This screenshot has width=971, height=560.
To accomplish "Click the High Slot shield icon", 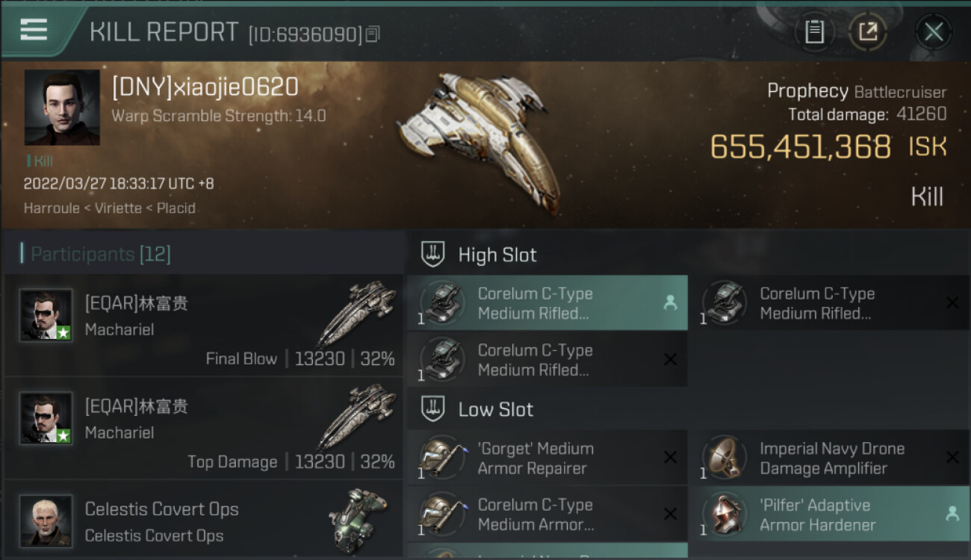I will 433,254.
